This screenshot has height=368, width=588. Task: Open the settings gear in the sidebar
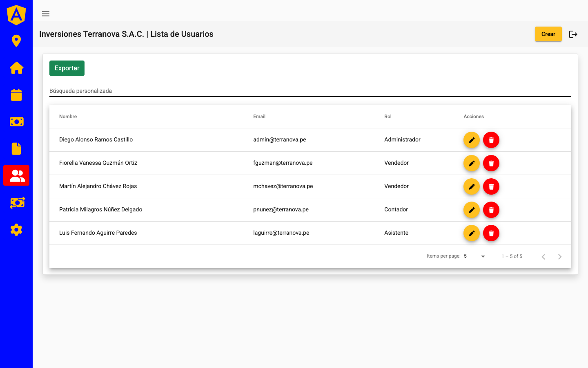16,230
